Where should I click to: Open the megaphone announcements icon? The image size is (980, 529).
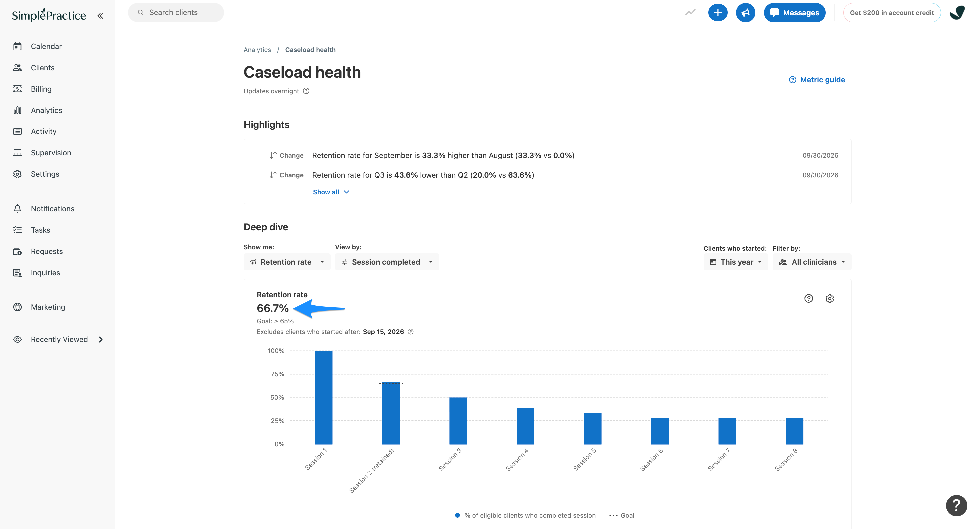tap(745, 13)
